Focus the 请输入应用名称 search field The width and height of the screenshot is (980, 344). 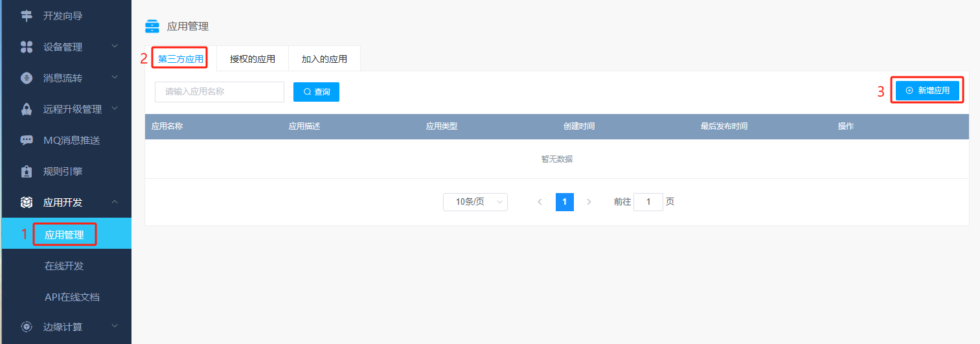click(x=220, y=92)
